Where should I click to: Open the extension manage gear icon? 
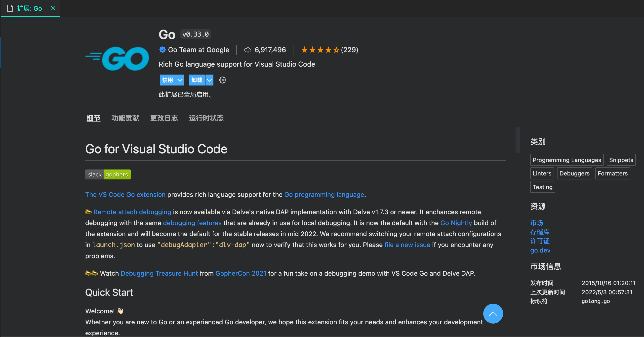tap(223, 80)
